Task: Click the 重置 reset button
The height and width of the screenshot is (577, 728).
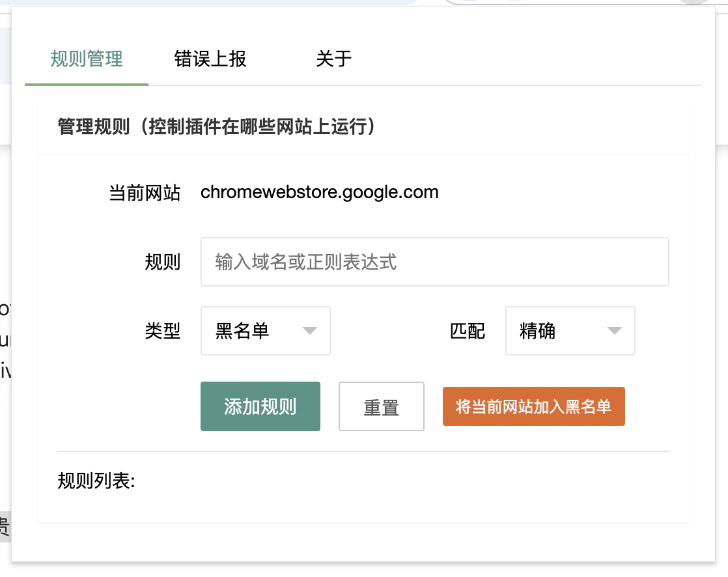Action: coord(381,406)
